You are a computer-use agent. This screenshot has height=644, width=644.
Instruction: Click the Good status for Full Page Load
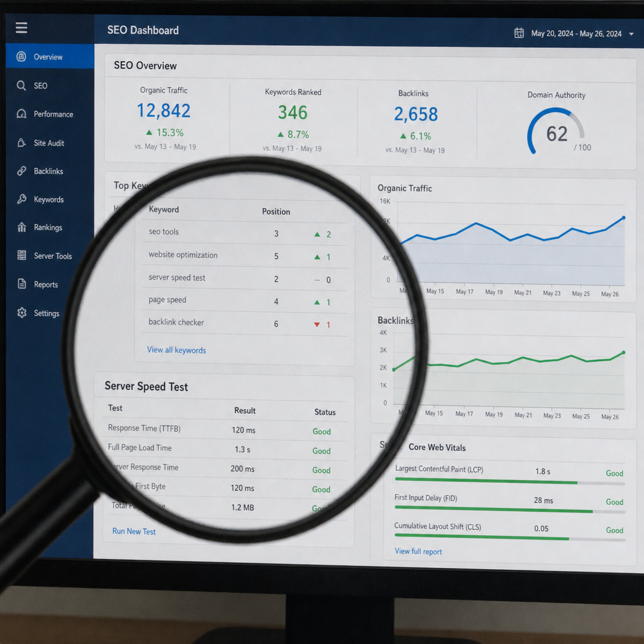321,450
